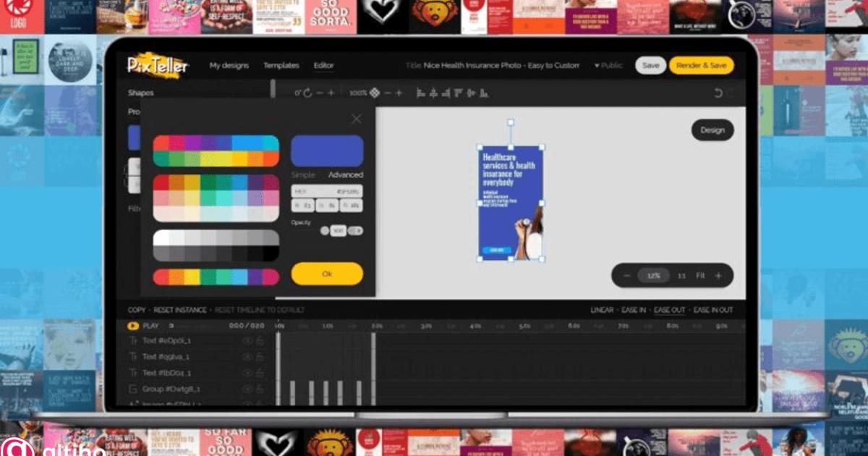The image size is (868, 456).
Task: Align the selection to the left edge
Action: click(420, 93)
